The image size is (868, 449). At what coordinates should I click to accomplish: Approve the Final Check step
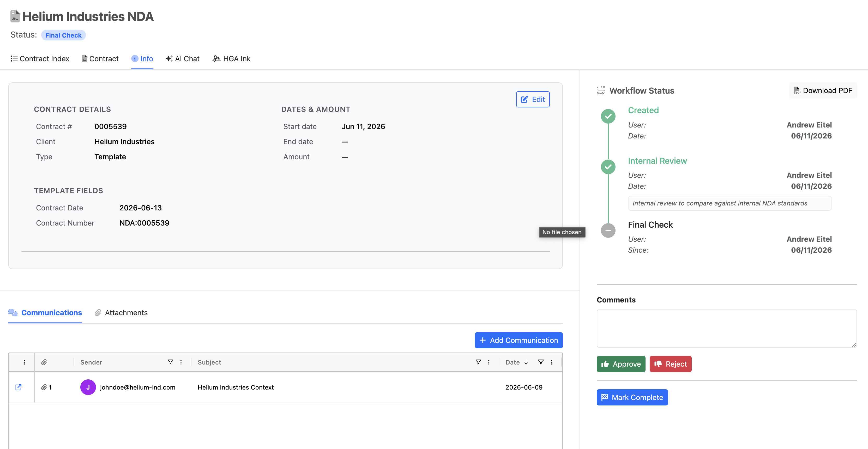point(621,364)
